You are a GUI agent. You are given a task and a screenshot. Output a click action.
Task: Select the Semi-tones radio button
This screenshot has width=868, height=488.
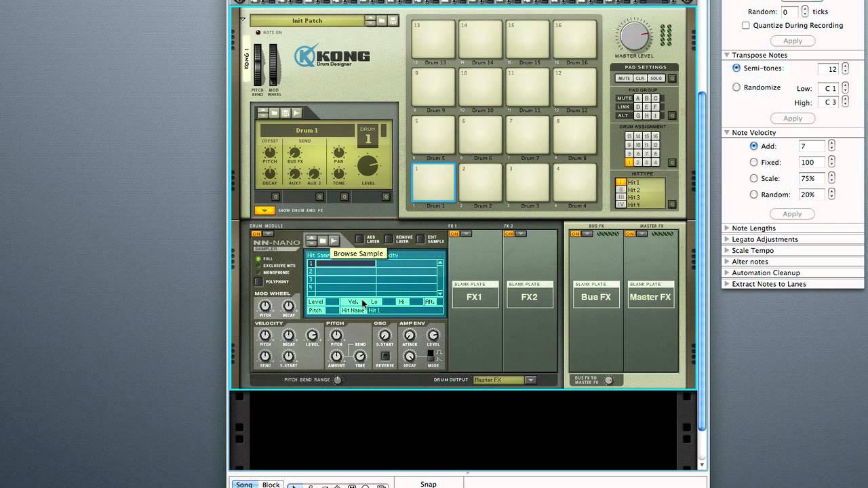click(x=736, y=68)
